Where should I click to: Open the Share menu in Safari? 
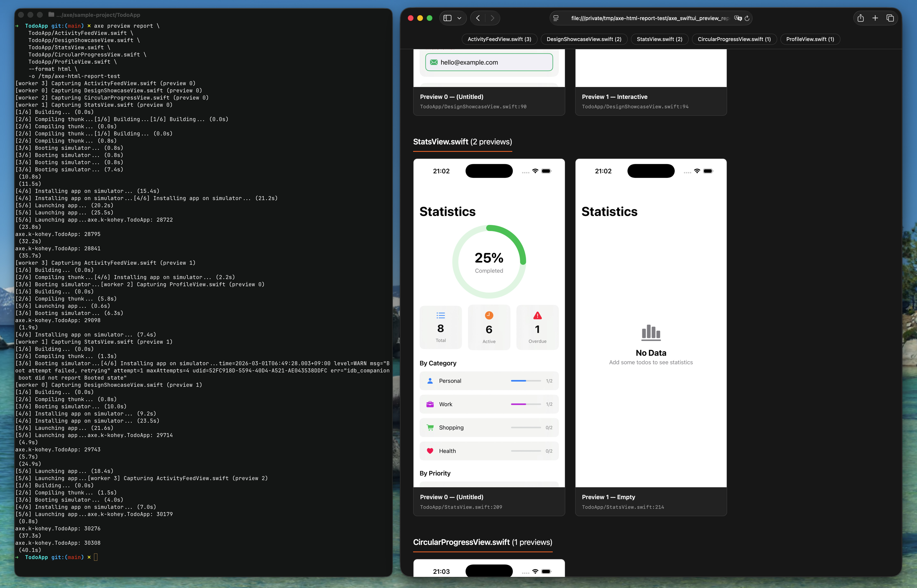coord(860,18)
